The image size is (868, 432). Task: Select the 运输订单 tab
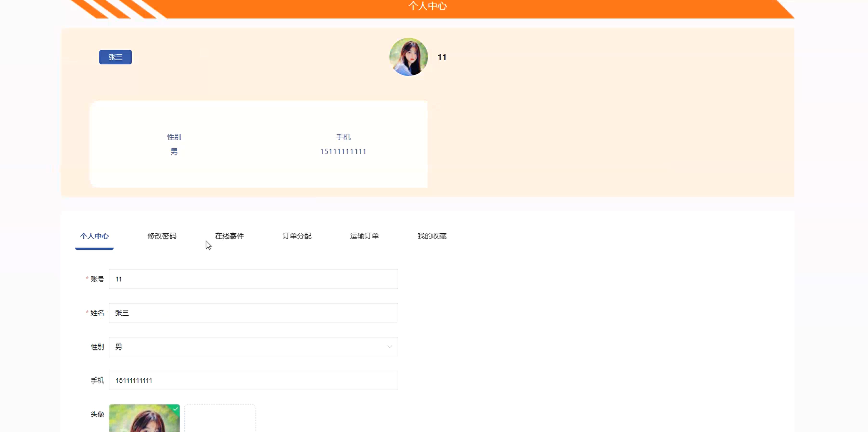tap(364, 236)
